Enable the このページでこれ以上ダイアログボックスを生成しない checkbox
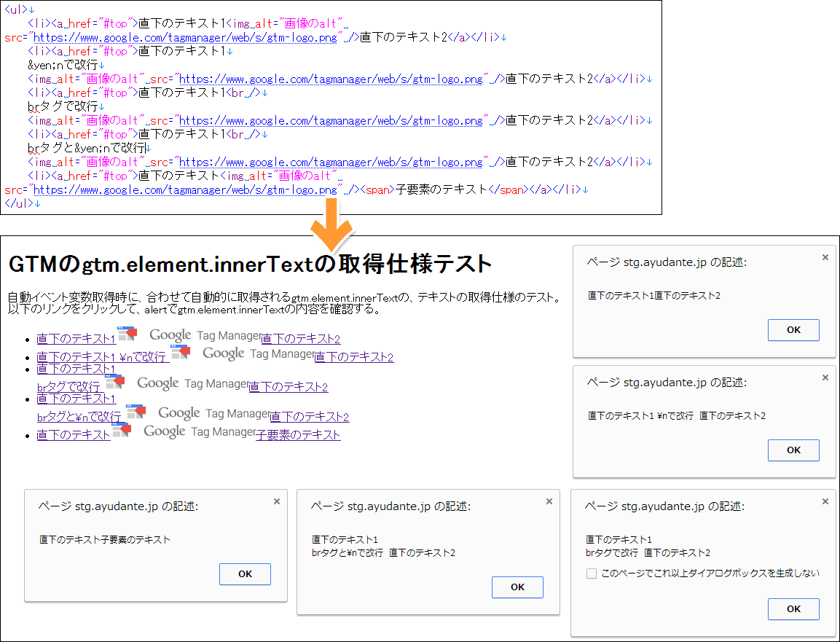The height and width of the screenshot is (642, 840). coord(592,573)
